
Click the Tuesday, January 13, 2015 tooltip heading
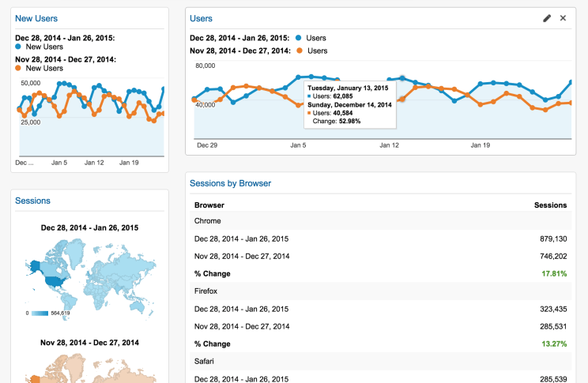348,88
